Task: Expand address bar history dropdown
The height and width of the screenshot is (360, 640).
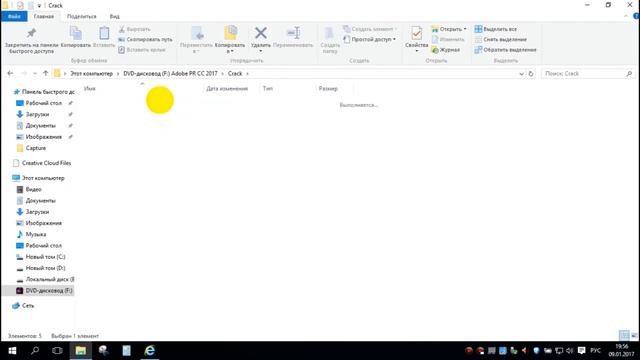Action: point(521,74)
